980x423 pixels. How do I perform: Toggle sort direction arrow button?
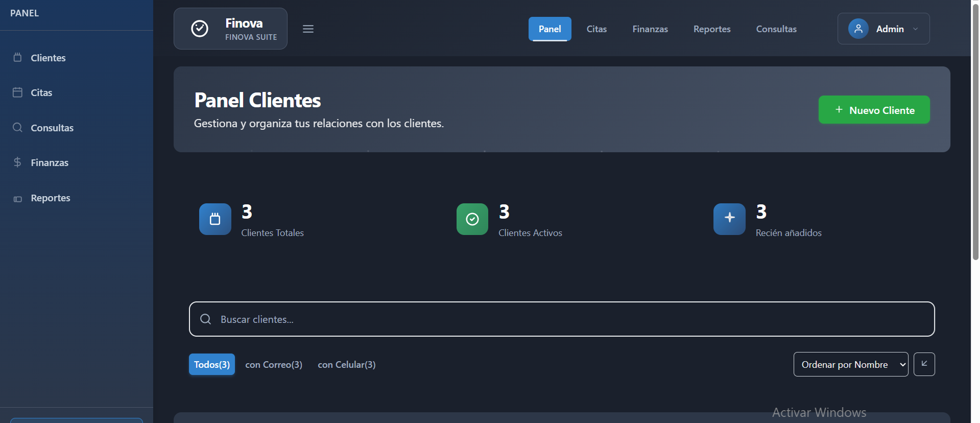click(924, 364)
